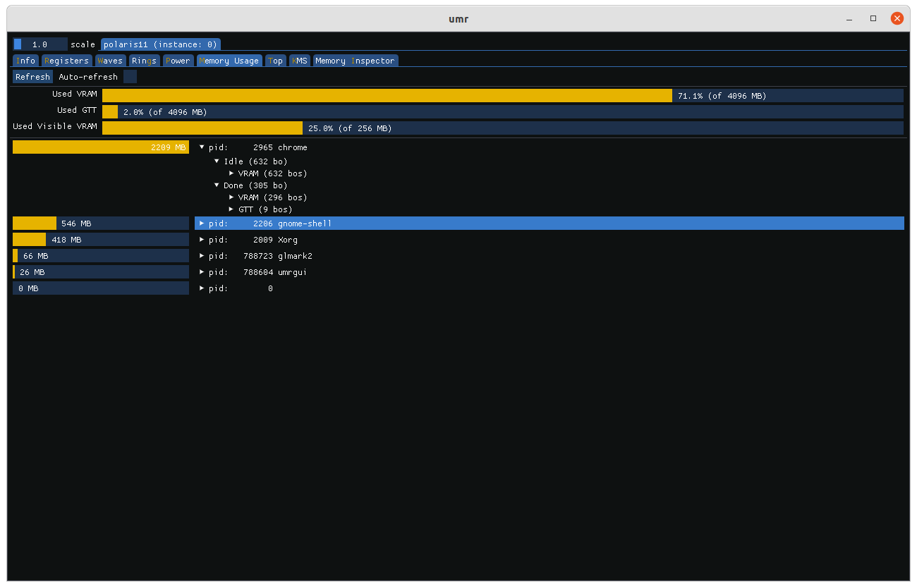Image resolution: width=917 pixels, height=588 pixels.
Task: Click the "Used VRAM" label
Action: [75, 94]
